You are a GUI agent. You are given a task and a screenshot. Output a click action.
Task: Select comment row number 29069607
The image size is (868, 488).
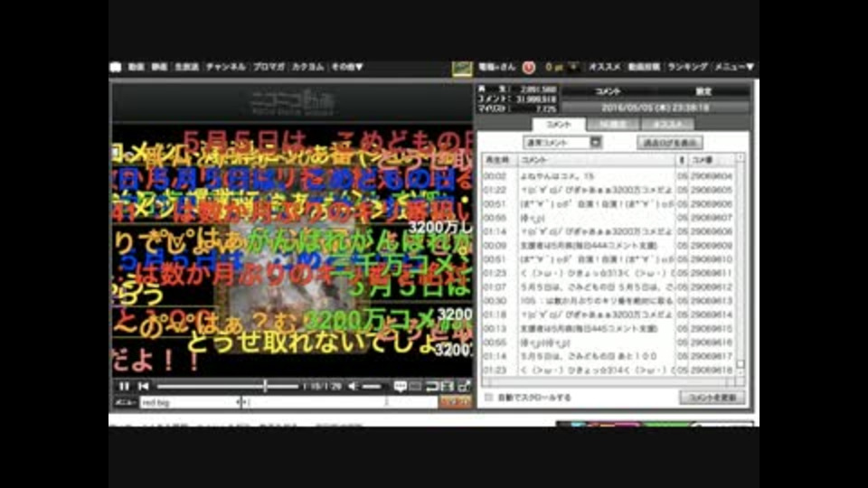pyautogui.click(x=608, y=218)
